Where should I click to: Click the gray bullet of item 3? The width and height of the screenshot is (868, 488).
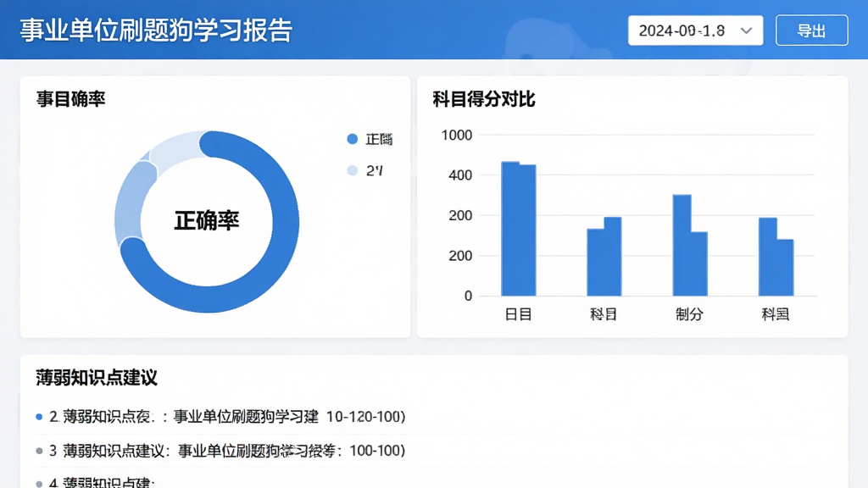tap(39, 451)
